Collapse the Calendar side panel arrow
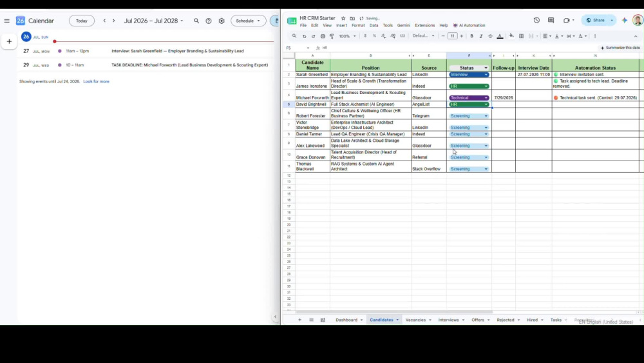Viewport: 644px width, 363px height. (275, 317)
